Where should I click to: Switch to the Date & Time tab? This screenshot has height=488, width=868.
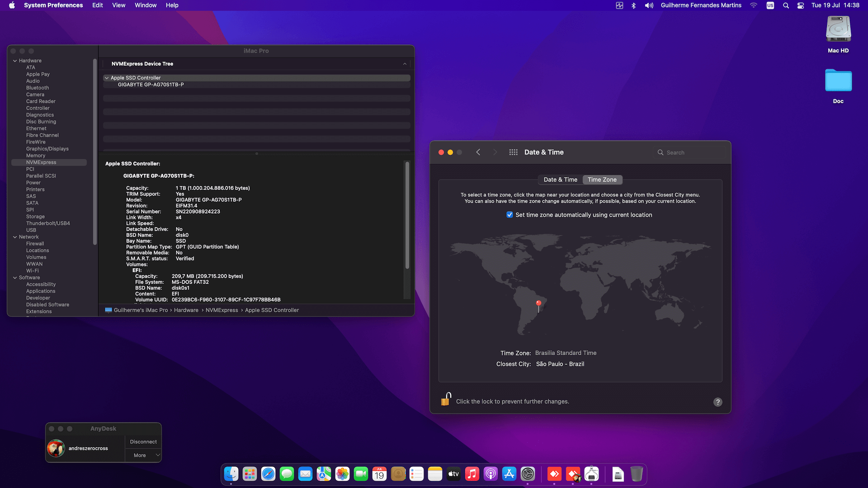coord(560,179)
